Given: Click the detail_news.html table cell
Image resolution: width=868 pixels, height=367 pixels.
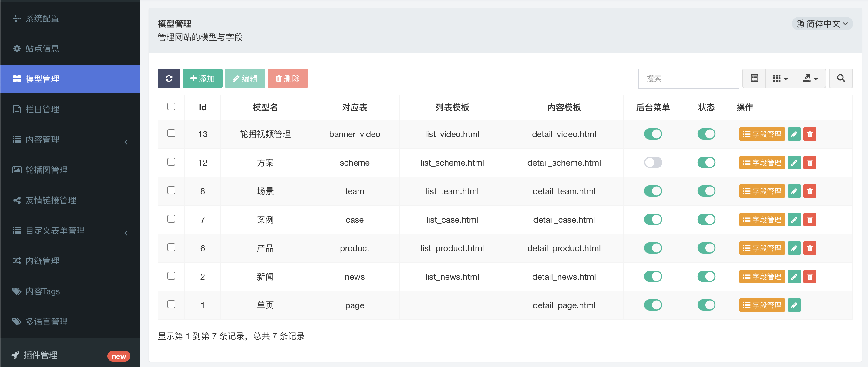Looking at the screenshot, I should [564, 277].
